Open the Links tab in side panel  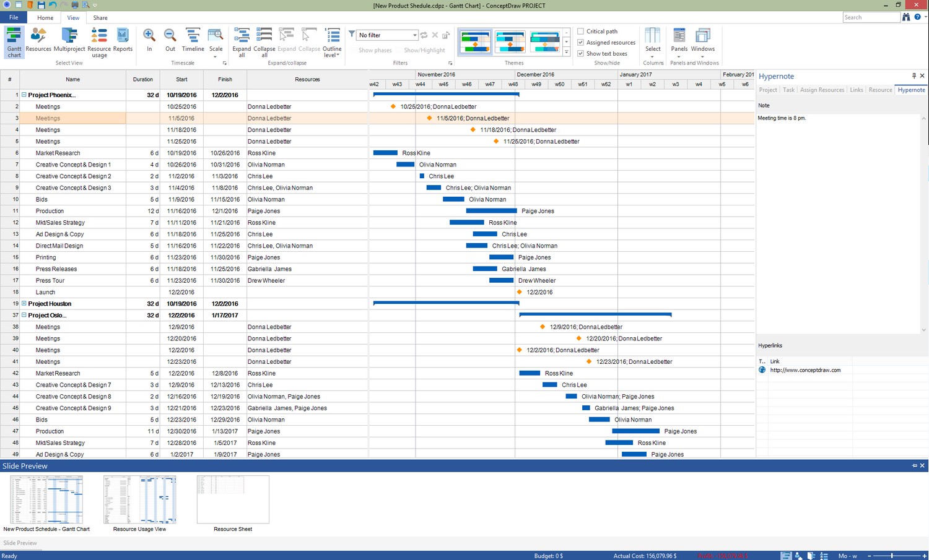click(857, 90)
